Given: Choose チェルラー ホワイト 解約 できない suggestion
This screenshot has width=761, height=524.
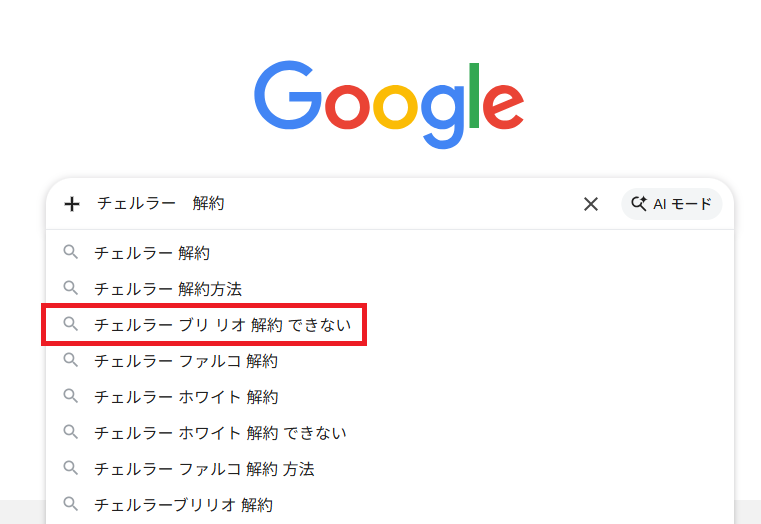Looking at the screenshot, I should pos(220,433).
